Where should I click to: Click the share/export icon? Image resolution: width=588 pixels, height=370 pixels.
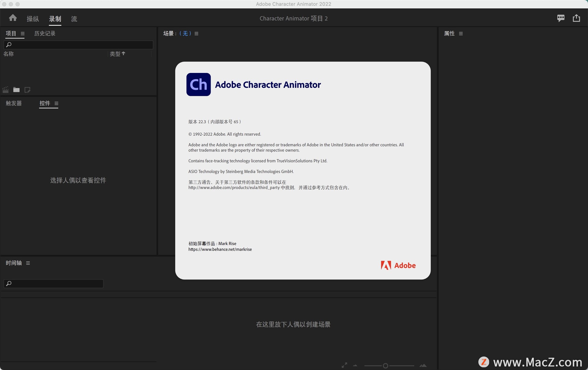[576, 18]
